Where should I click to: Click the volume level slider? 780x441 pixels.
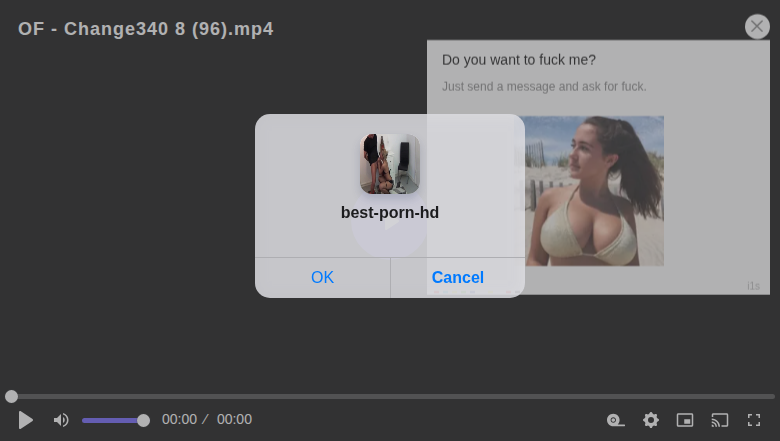[x=113, y=420]
